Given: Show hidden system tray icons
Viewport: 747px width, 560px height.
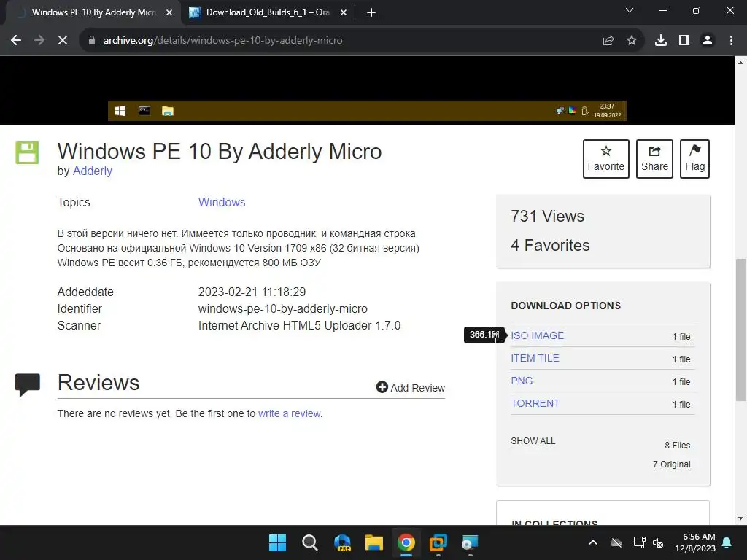Looking at the screenshot, I should [x=593, y=542].
